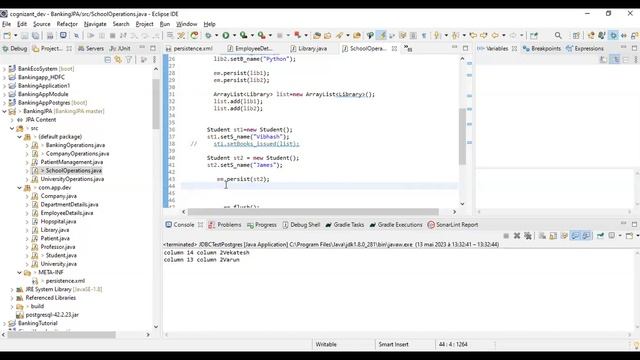Click em.persist(st2) code line
Viewport: 640px width, 360px height.
point(243,179)
